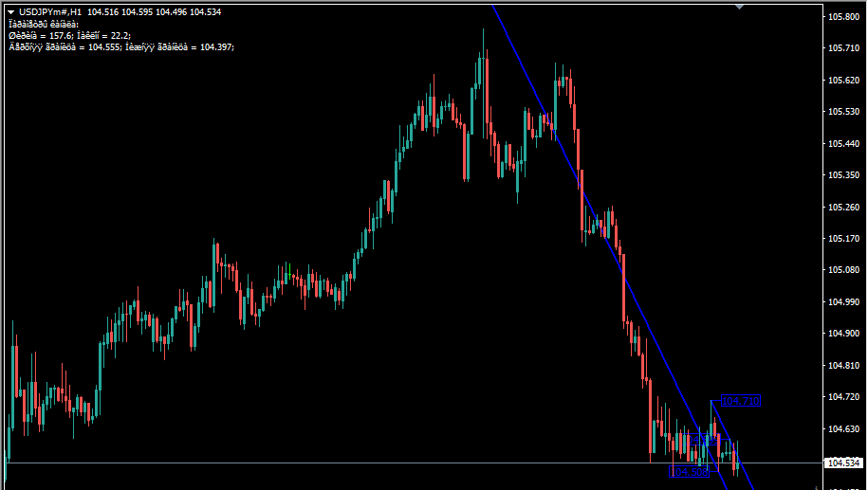Click the current price tag 104.534
868x490 pixels.
tap(842, 463)
